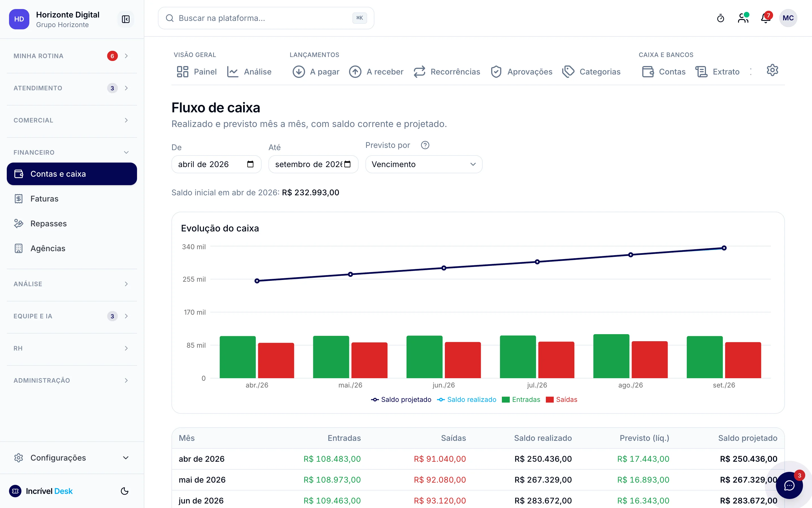The width and height of the screenshot is (812, 508).
Task: Open Painel tab
Action: (197, 72)
